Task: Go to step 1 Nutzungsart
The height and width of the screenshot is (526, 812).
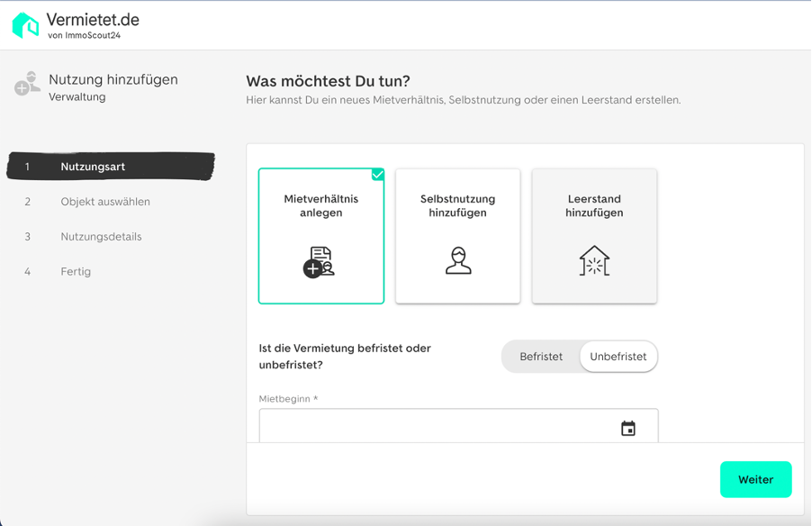Action: [x=111, y=167]
